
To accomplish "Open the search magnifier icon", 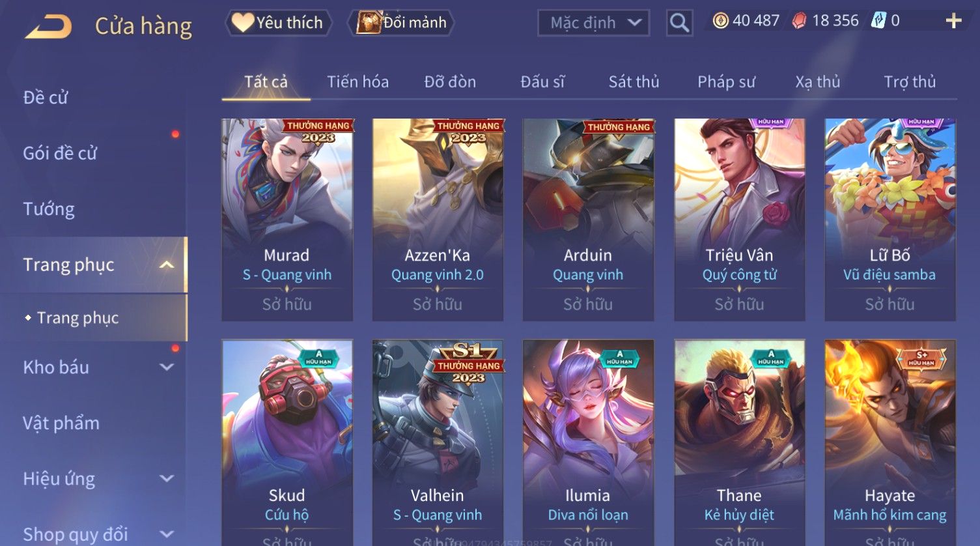I will pos(679,23).
